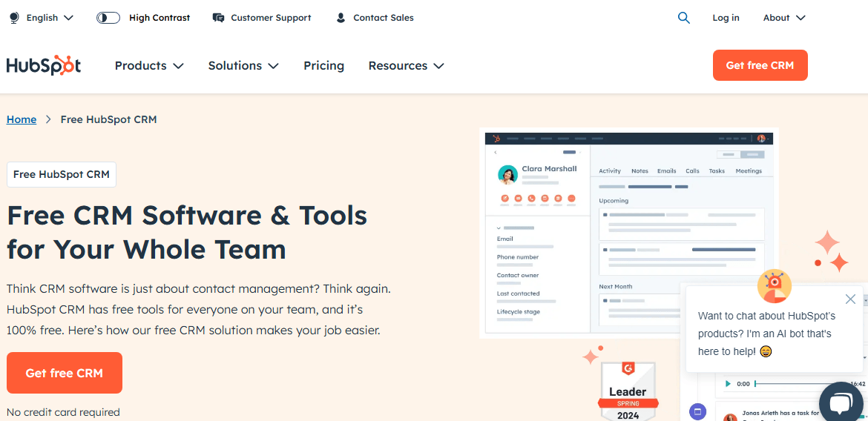This screenshot has height=421, width=868.
Task: Click the Contact Sales link
Action: coord(383,18)
